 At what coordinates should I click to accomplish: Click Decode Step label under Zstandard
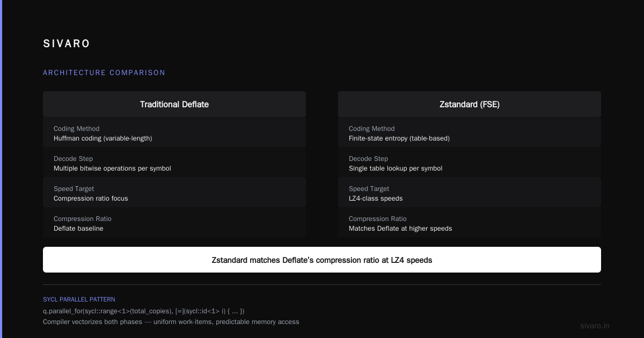click(x=368, y=159)
